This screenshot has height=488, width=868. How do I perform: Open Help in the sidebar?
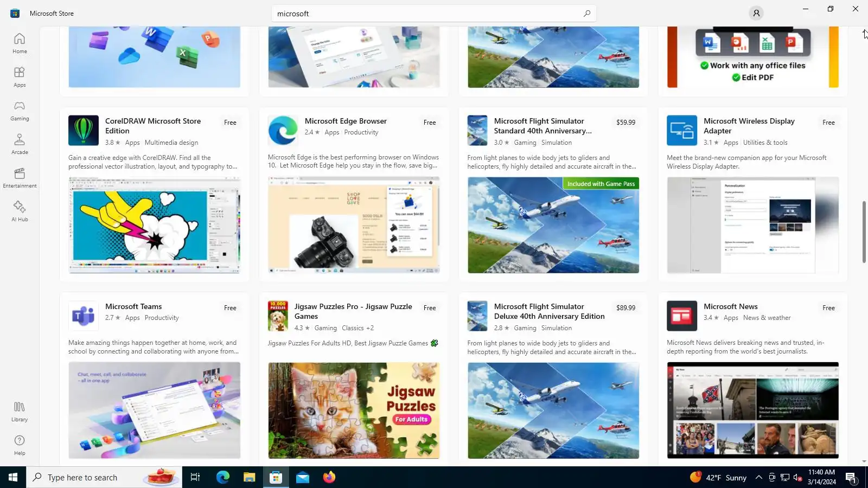(x=20, y=445)
